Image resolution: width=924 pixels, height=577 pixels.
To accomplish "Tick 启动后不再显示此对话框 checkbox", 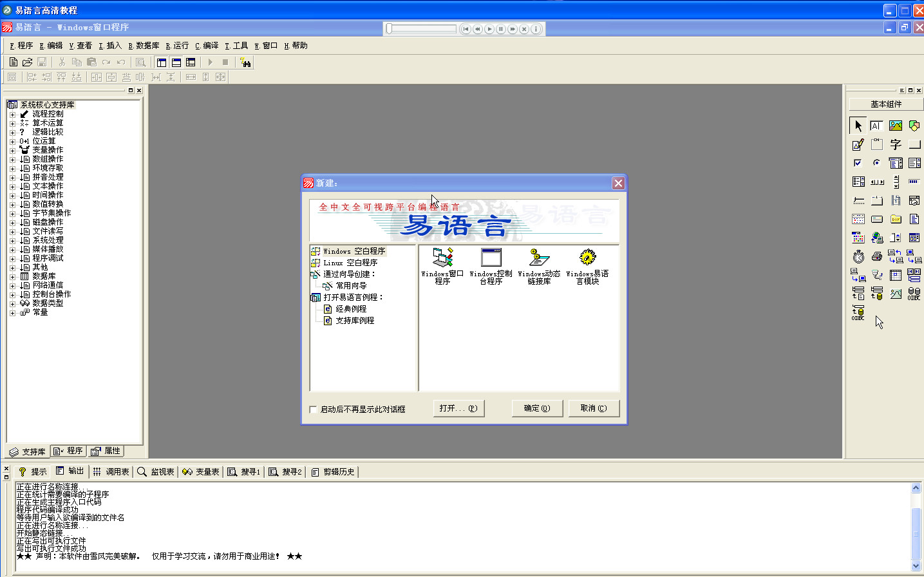I will pos(313,409).
